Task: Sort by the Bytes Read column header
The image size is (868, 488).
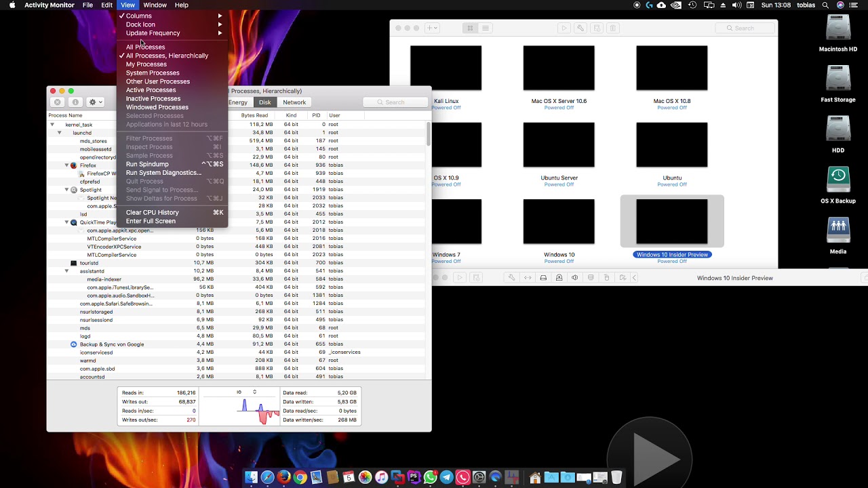Action: coord(255,115)
